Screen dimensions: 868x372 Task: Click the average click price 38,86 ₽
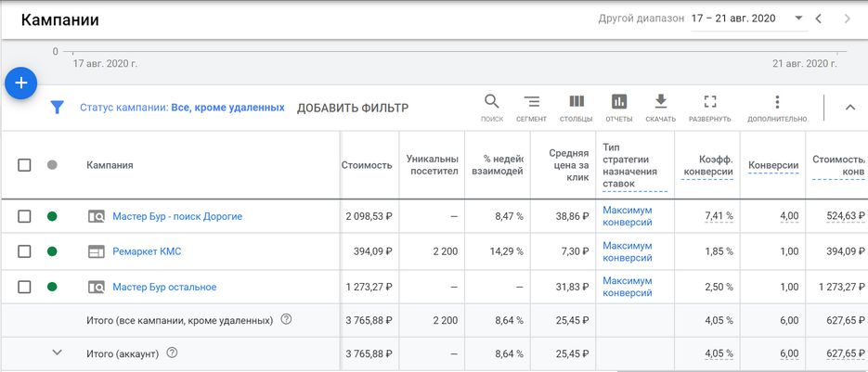(573, 216)
